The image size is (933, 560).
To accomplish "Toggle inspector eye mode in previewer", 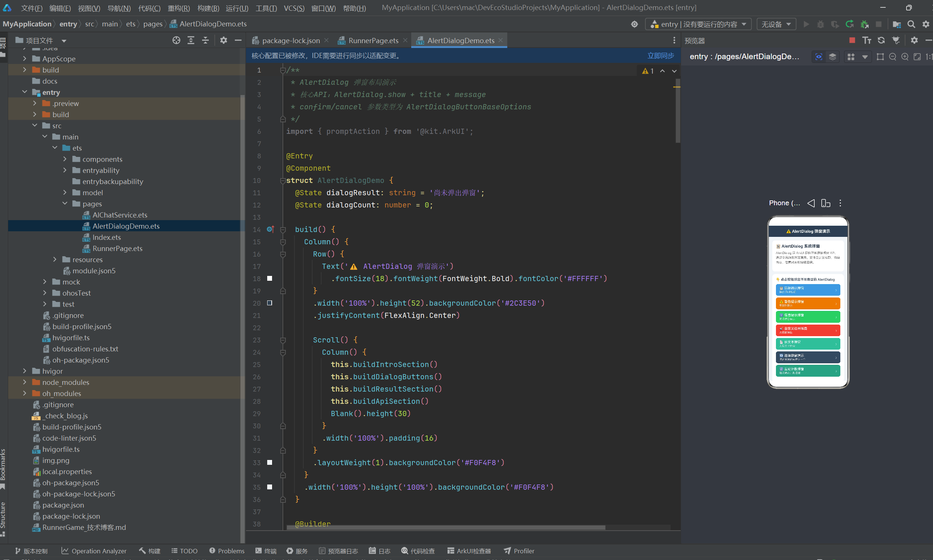I will tap(819, 57).
